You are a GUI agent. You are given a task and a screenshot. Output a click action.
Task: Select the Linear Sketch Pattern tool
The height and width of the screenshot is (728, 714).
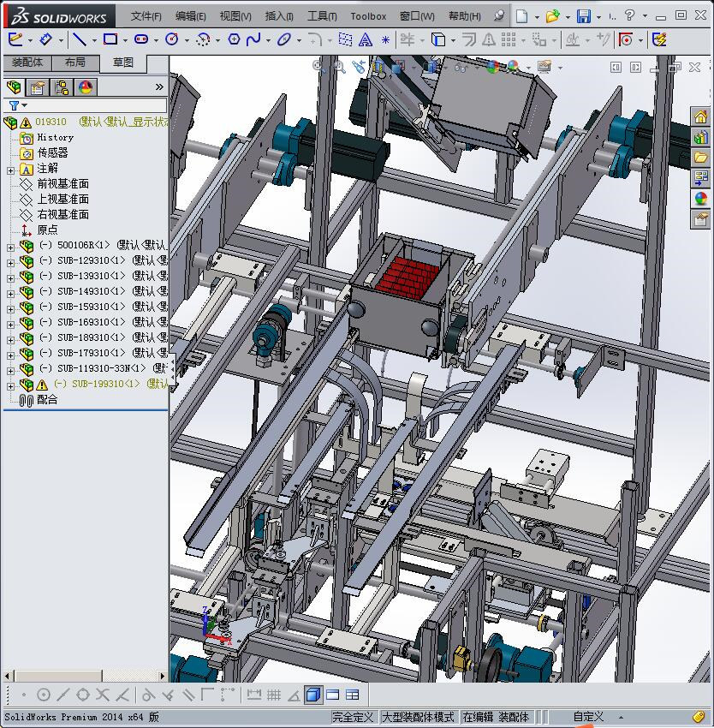pos(509,40)
